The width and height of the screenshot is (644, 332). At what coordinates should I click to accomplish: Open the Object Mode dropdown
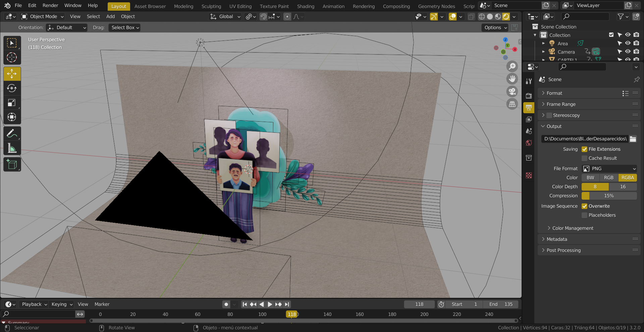pos(42,16)
